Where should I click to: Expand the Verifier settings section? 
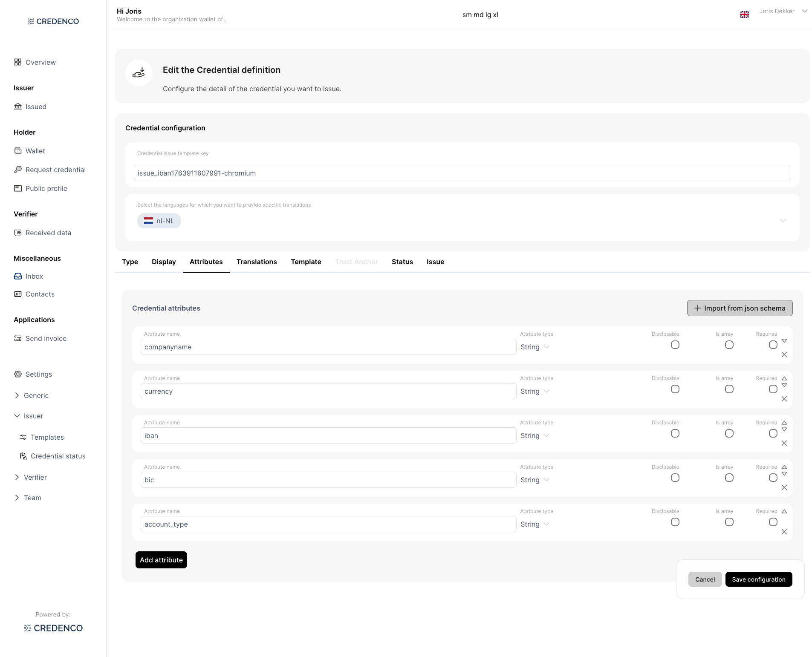(x=17, y=477)
